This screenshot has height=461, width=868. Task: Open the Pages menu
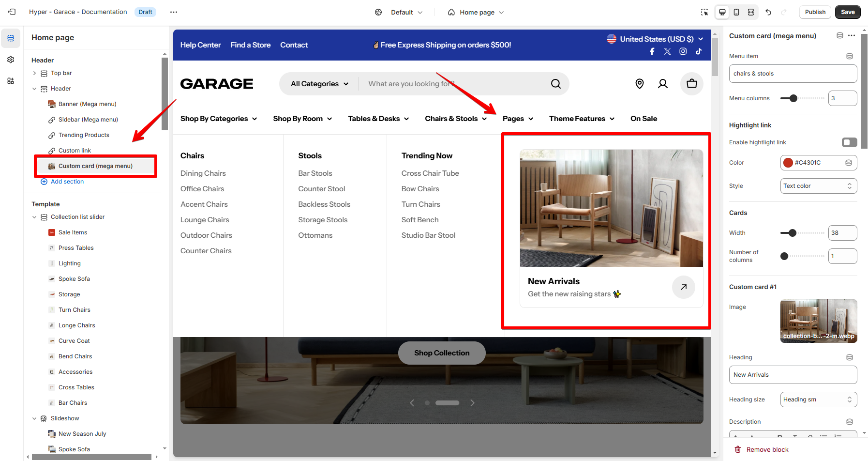click(518, 119)
